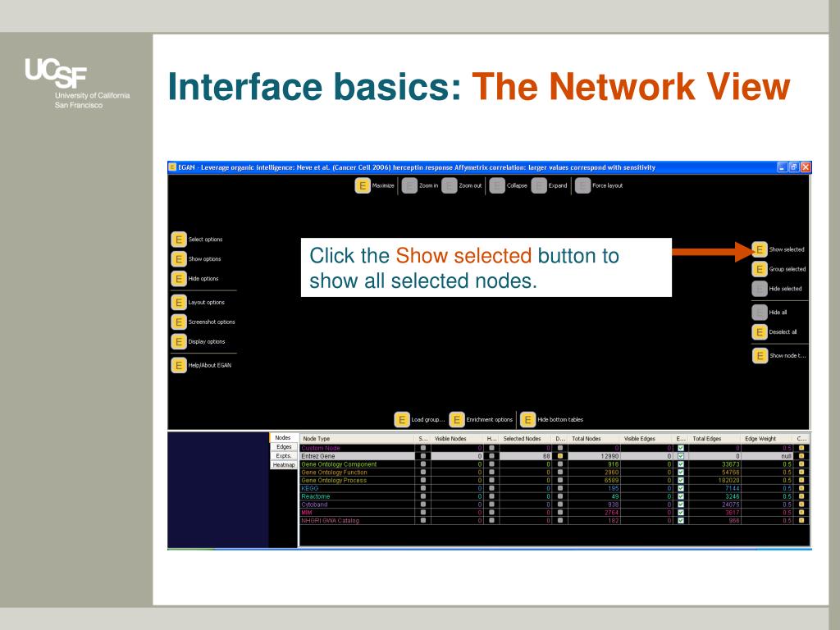This screenshot has width=840, height=630.
Task: Open Enrichment options
Action: pos(457,420)
